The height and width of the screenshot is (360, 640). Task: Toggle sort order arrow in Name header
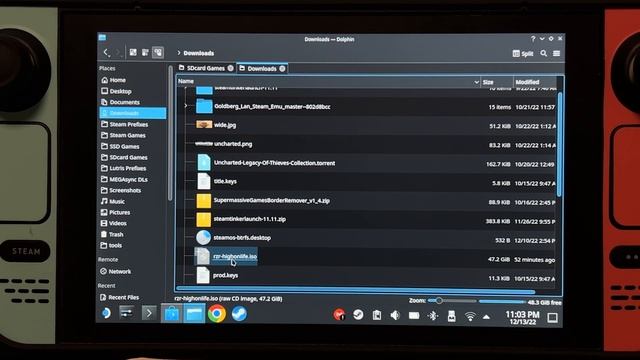click(x=476, y=82)
